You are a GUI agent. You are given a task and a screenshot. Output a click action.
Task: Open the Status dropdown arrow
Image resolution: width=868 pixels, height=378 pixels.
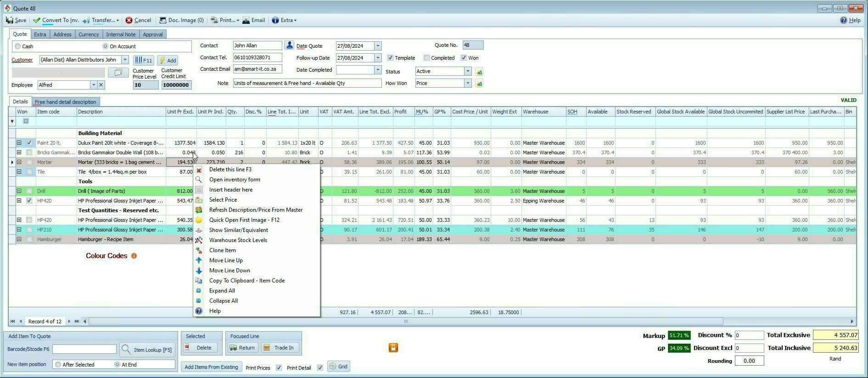point(468,71)
